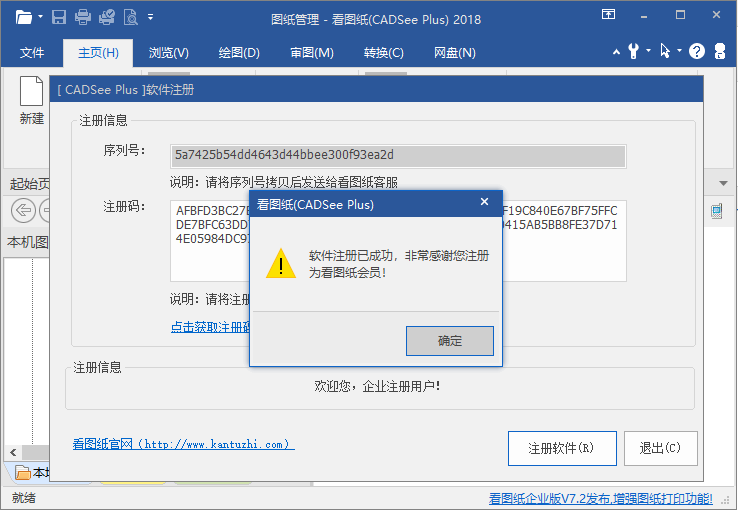The height and width of the screenshot is (511, 738).
Task: Click the serial number field
Action: [398, 156]
